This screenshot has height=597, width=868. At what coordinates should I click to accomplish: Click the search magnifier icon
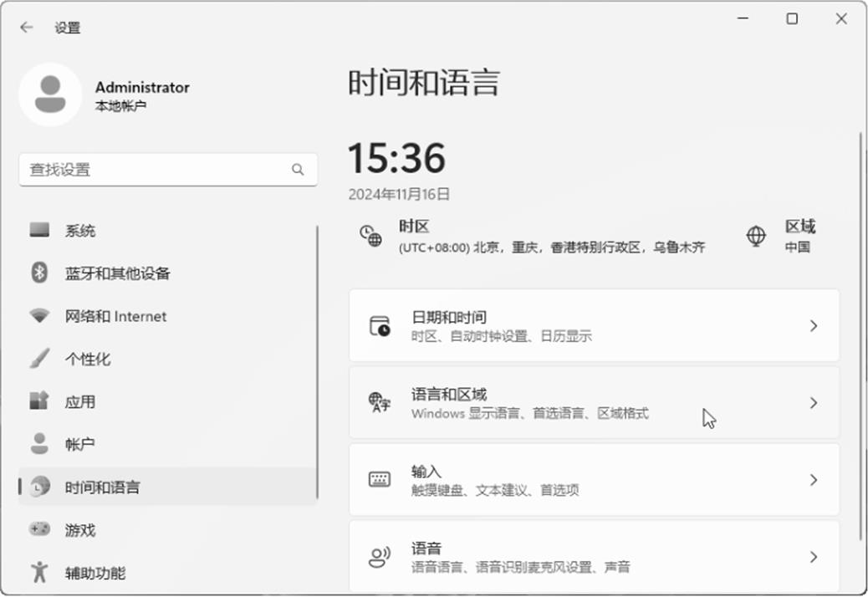(298, 170)
